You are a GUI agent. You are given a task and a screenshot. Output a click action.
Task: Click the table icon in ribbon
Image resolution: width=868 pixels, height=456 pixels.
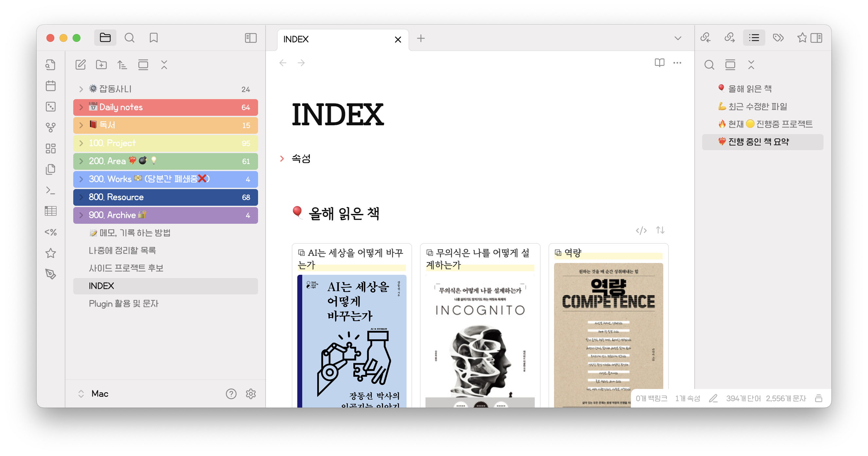[x=51, y=211]
